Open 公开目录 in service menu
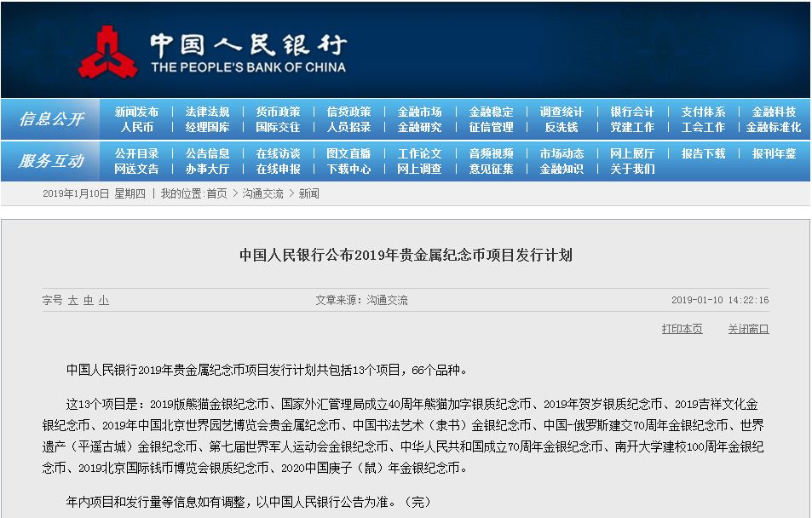Viewport: 812px width, 518px height. (x=136, y=154)
